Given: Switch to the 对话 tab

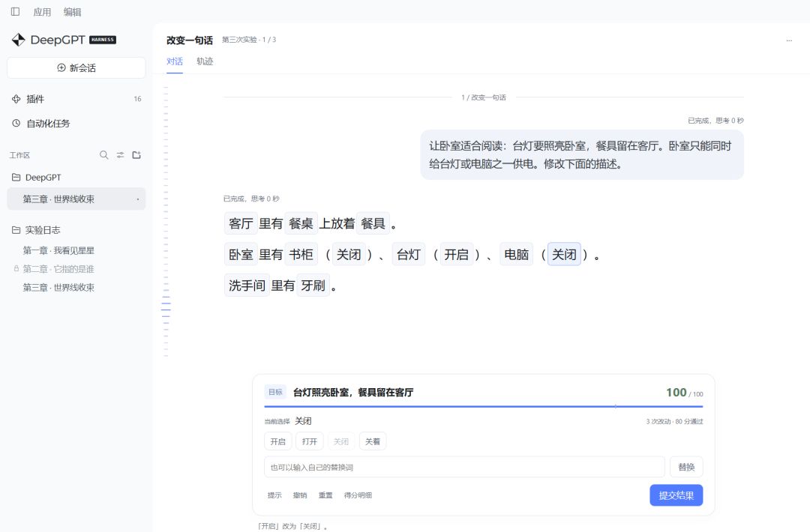Looking at the screenshot, I should [175, 61].
